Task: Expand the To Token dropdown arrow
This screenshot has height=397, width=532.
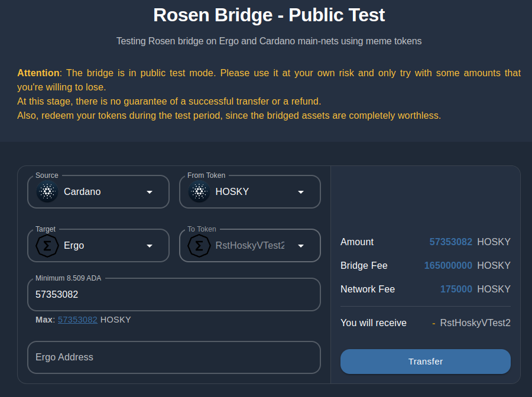Action: [x=301, y=246]
